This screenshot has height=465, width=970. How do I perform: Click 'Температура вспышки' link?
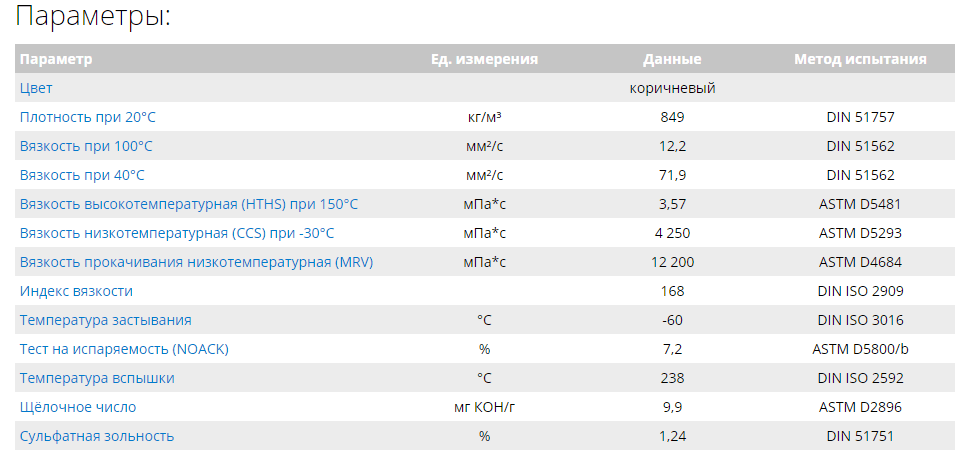tap(97, 378)
